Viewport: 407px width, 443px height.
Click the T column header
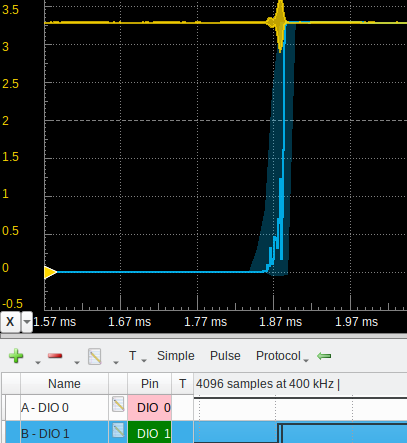[182, 384]
